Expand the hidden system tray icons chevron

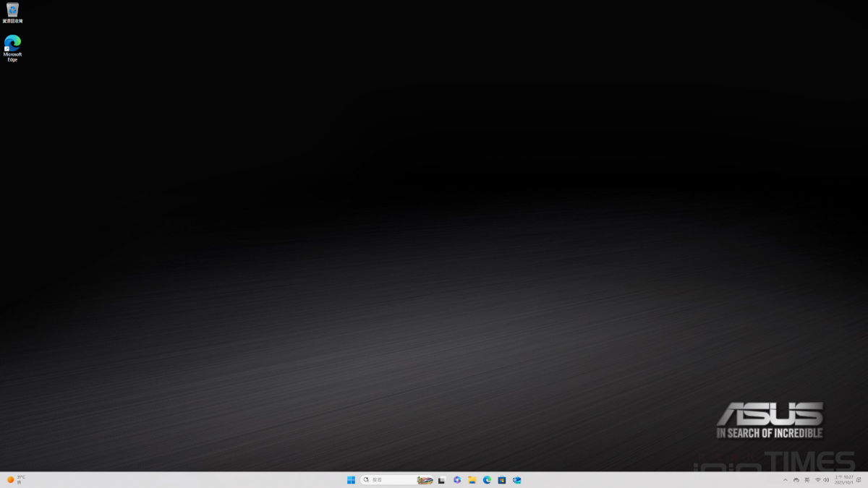pyautogui.click(x=786, y=480)
